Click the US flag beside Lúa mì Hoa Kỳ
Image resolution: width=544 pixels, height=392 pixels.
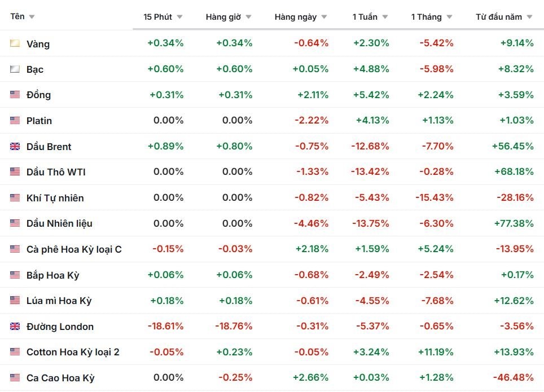[x=15, y=301]
